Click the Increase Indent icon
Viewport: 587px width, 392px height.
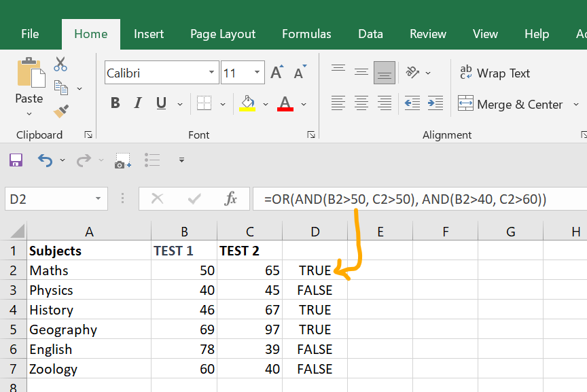[x=435, y=103]
